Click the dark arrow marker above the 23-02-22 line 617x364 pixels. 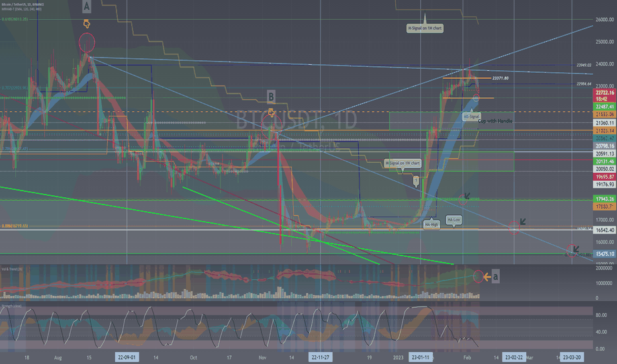[523, 222]
